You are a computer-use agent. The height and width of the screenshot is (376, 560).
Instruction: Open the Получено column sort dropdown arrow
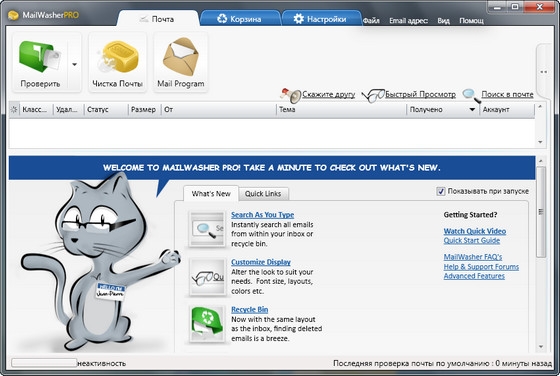(472, 110)
